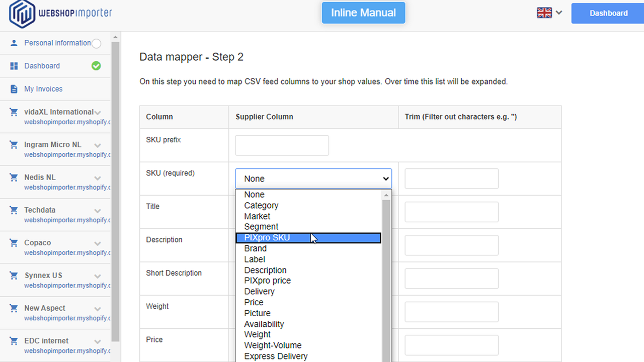Select PIXpro SKU from the list
This screenshot has width=644, height=362.
267,237
